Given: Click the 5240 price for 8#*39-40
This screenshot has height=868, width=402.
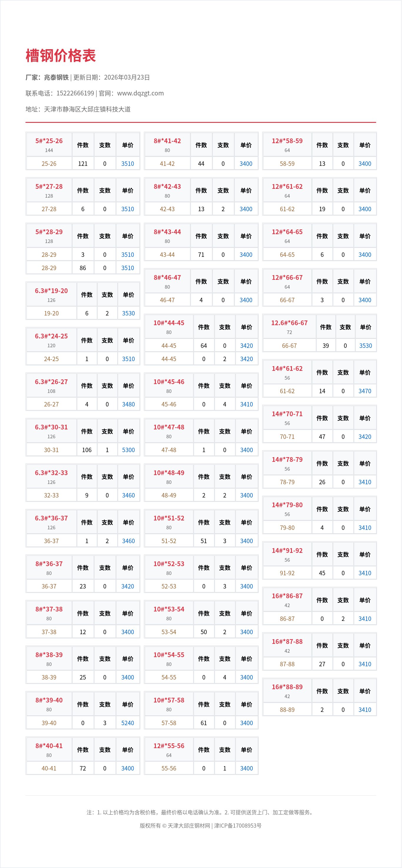Looking at the screenshot, I should click(x=128, y=723).
